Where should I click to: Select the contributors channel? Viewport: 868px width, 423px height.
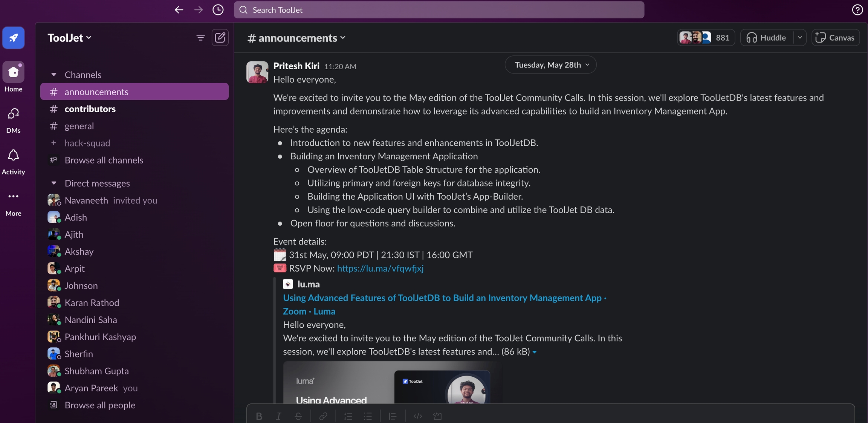tap(90, 109)
